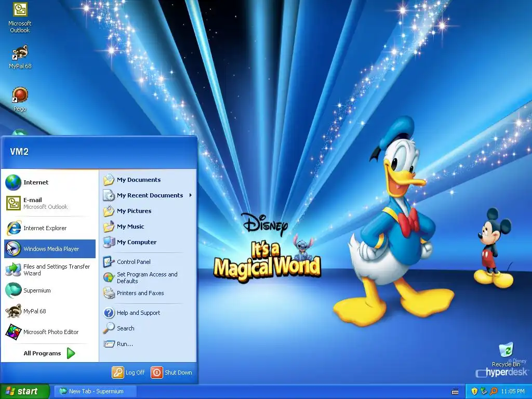The image size is (532, 399).
Task: Click the Help and Support question mark icon
Action: (x=109, y=312)
